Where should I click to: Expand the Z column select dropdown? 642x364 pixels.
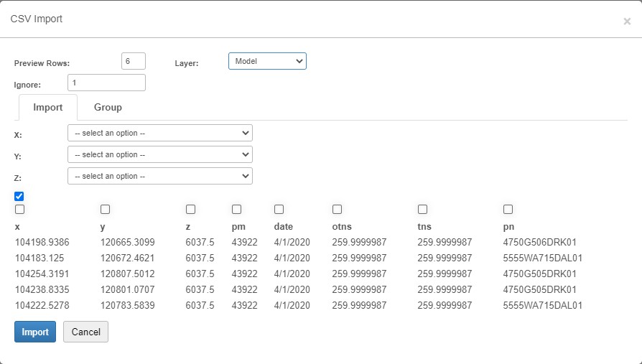click(159, 176)
